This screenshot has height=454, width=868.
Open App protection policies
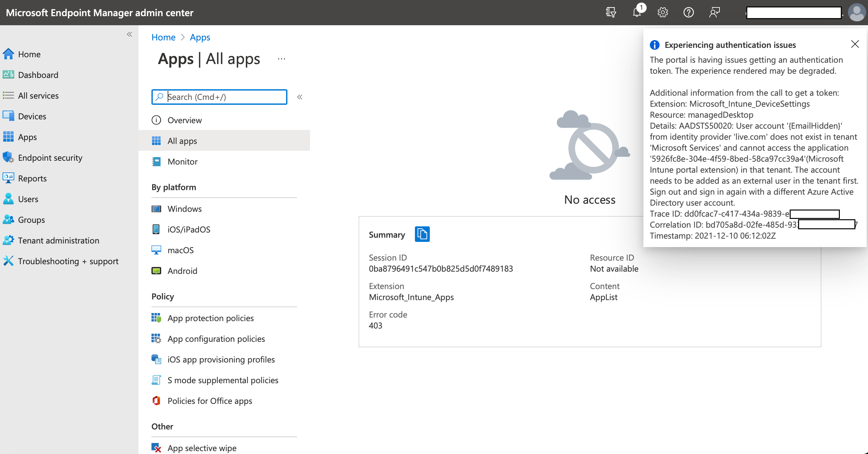tap(224, 318)
